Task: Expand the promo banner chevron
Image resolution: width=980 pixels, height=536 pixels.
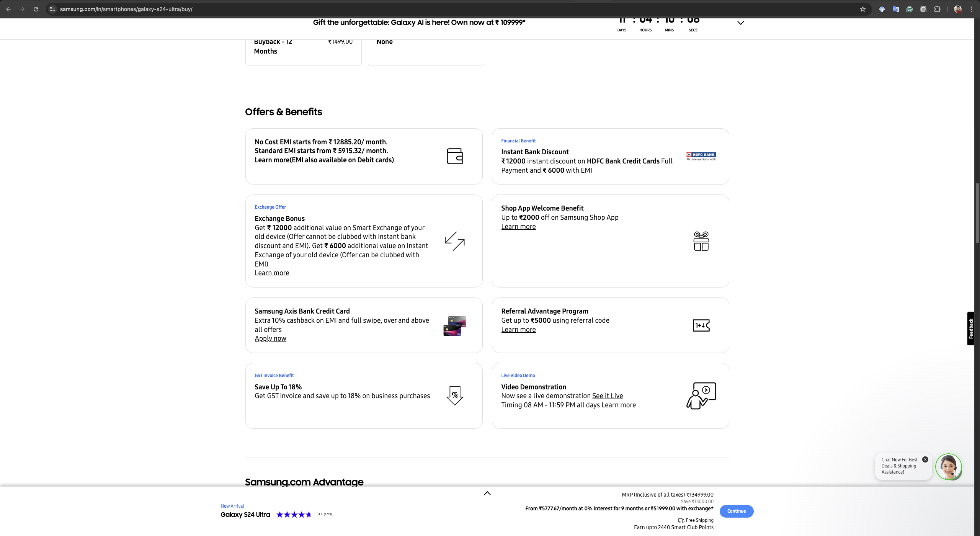Action: [740, 23]
